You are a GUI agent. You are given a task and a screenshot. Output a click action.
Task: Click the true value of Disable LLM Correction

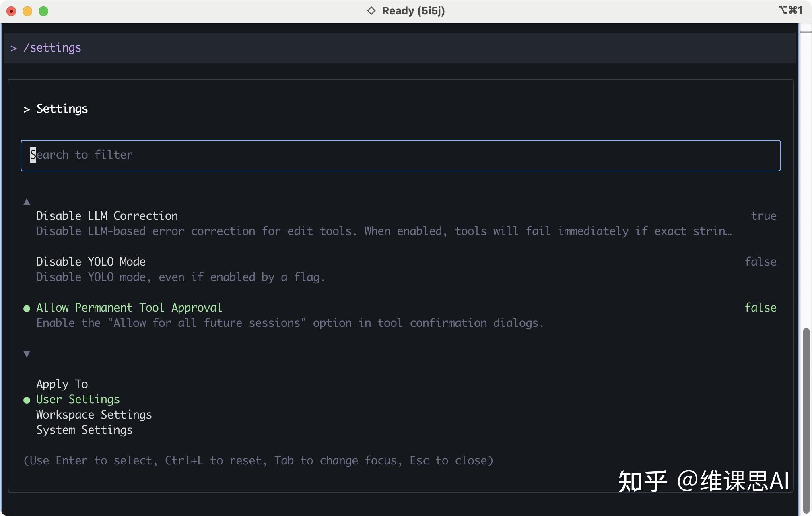[763, 216]
